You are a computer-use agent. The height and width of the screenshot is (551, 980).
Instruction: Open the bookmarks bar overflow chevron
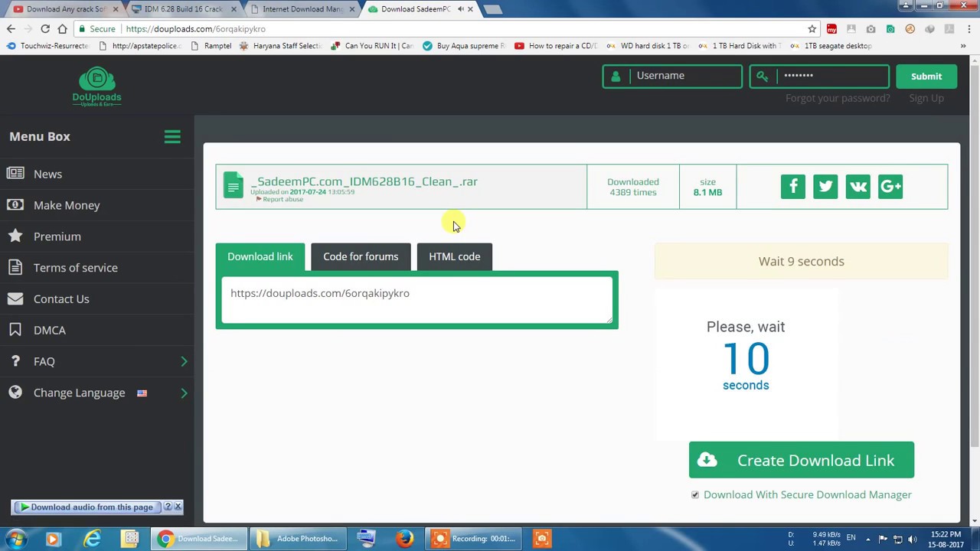tap(963, 46)
